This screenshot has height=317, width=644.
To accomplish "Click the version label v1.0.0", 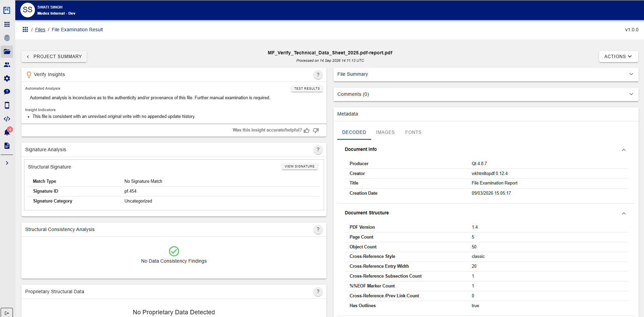I will tap(632, 30).
